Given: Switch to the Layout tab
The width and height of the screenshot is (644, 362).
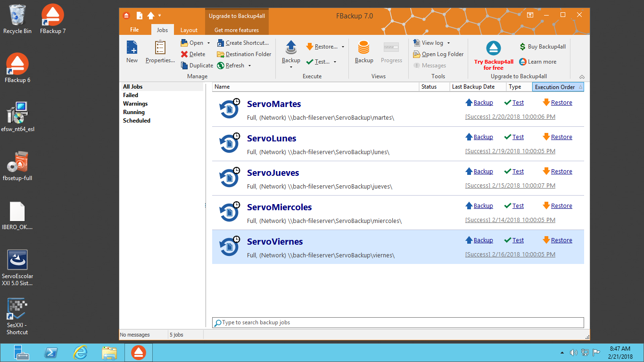Looking at the screenshot, I should point(189,30).
